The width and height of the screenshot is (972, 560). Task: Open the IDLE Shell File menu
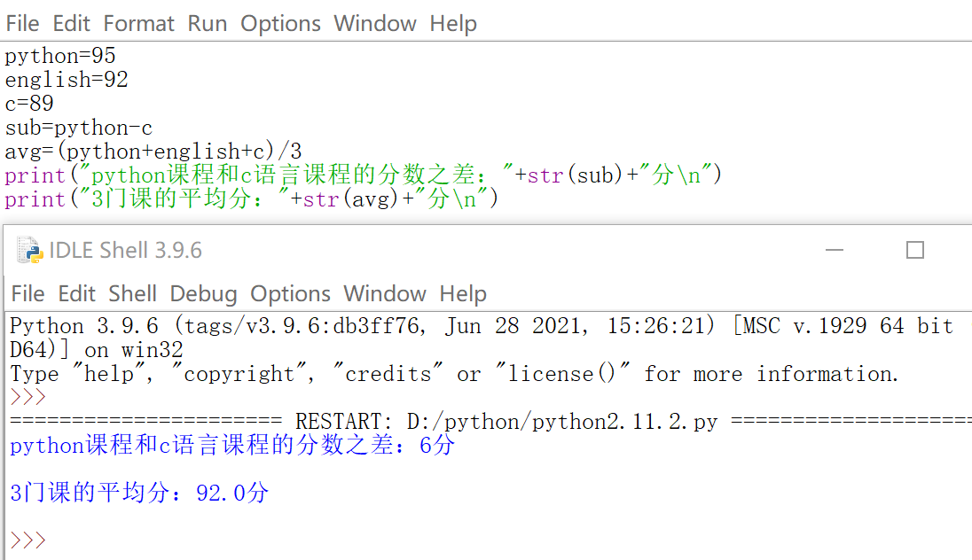click(x=27, y=293)
